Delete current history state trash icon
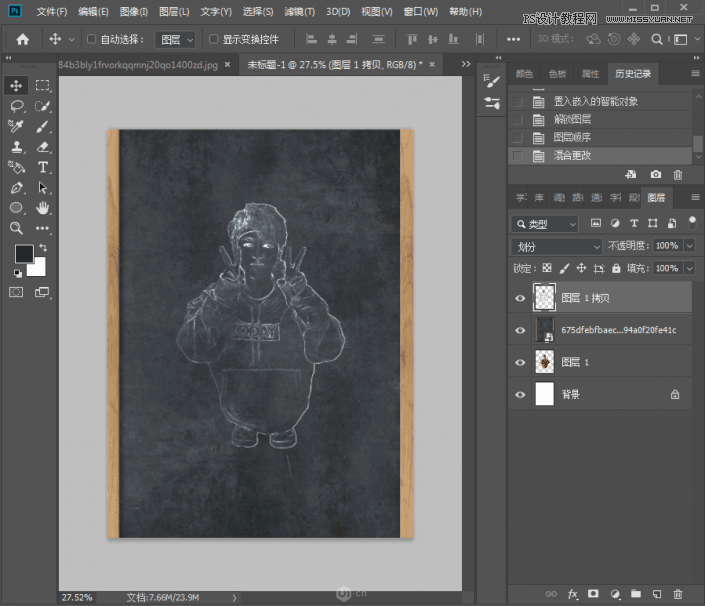Viewport: 705px width, 606px height. click(678, 174)
